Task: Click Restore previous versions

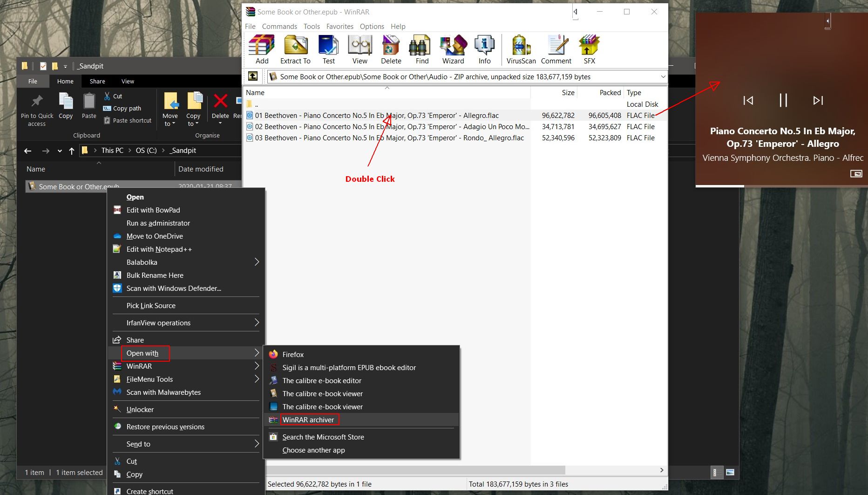Action: [x=186, y=426]
